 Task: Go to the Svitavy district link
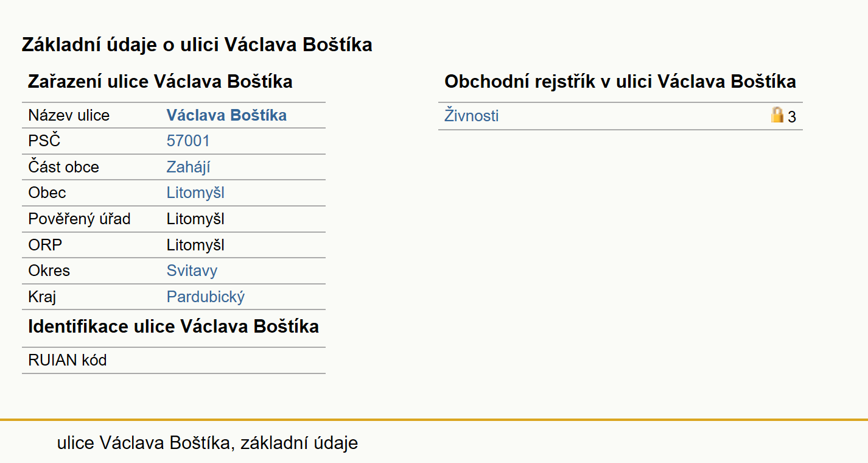click(x=192, y=271)
